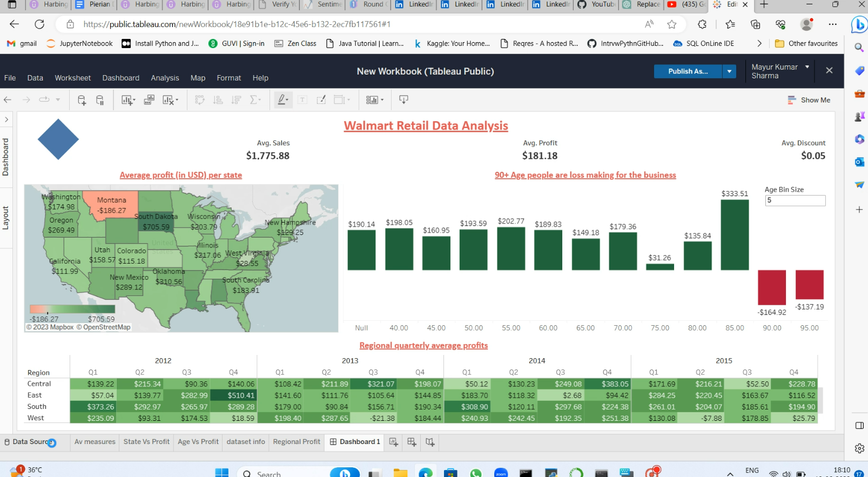Switch to the Regional Profit sheet tab
Screen dimensions: 868x477
click(297, 442)
